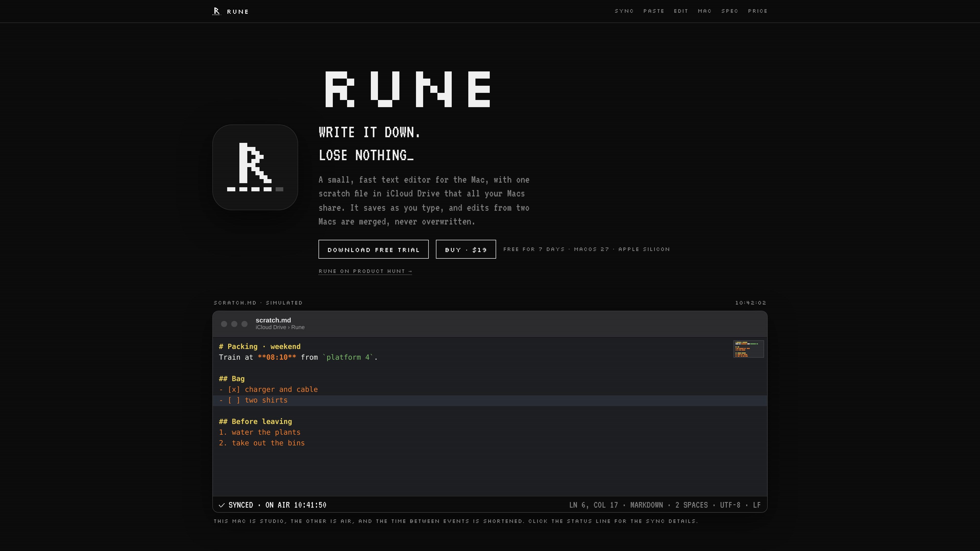Click the large Rune app icon
980x551 pixels.
(x=255, y=167)
